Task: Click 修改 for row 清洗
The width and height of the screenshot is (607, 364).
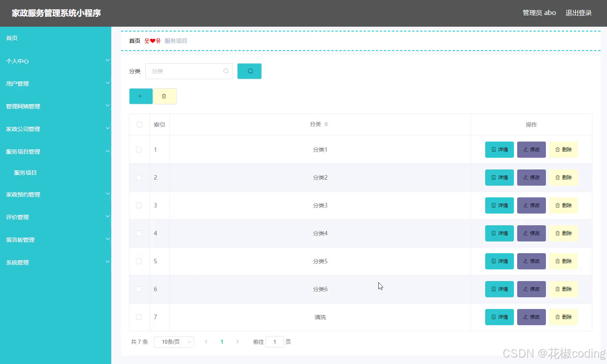Action: (x=531, y=317)
